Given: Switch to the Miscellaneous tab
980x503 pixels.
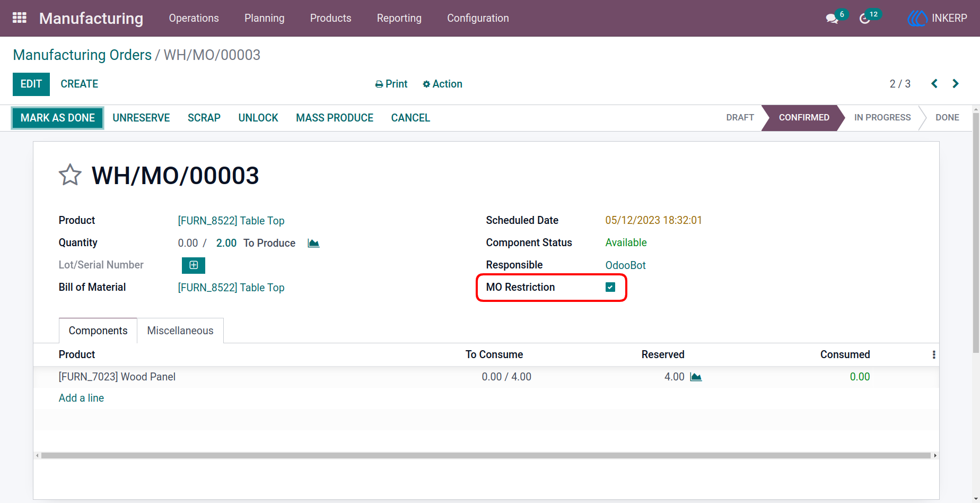Looking at the screenshot, I should [x=180, y=331].
